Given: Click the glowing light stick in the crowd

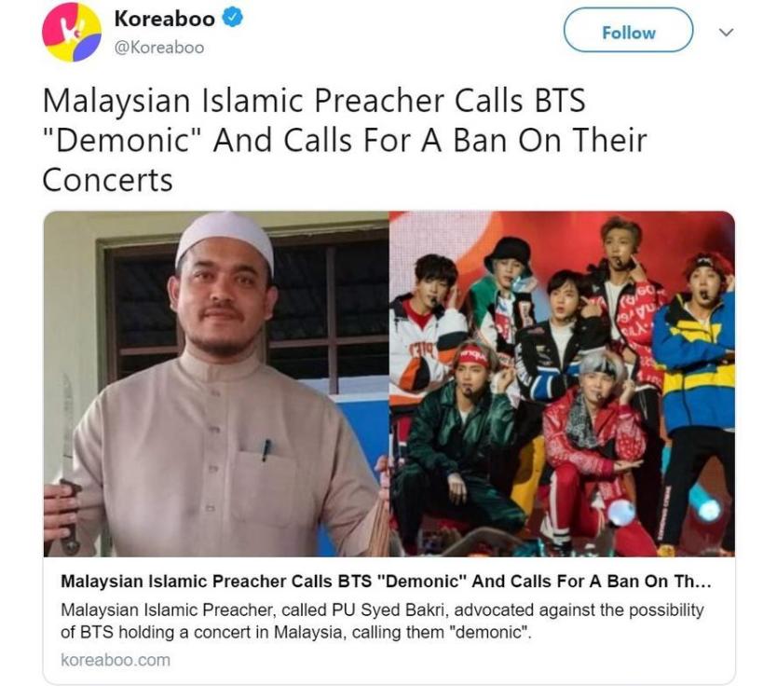Looking at the screenshot, I should click(x=620, y=512).
